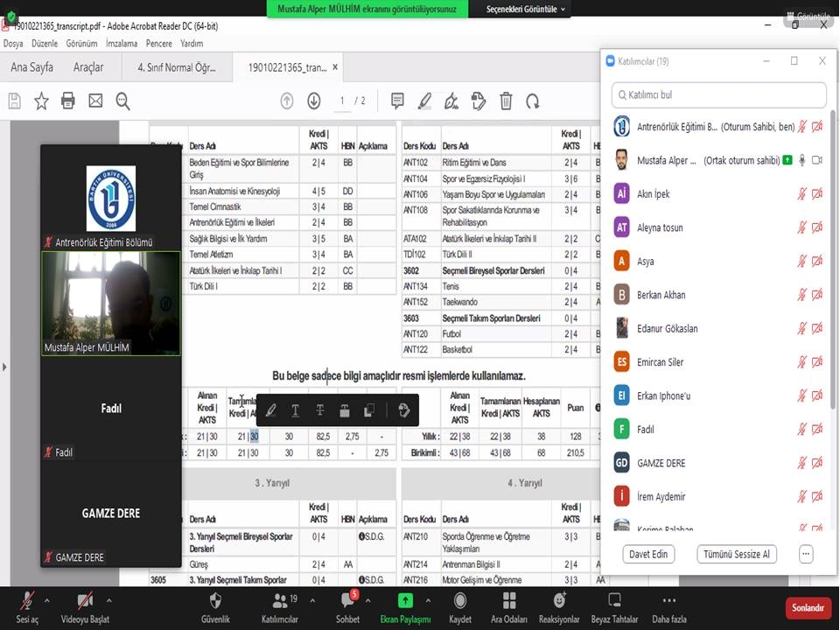This screenshot has width=840, height=630.
Task: Click the Katılımcı bul search field
Action: (719, 94)
